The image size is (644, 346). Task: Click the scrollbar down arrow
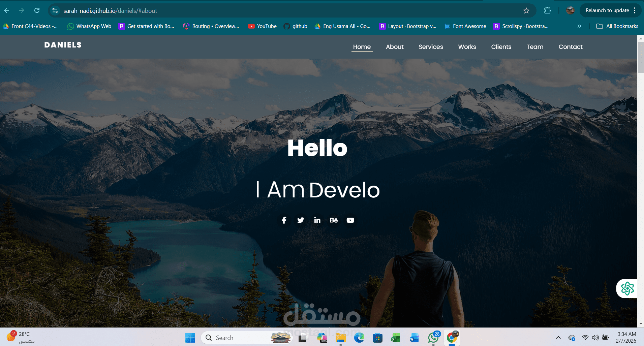641,324
